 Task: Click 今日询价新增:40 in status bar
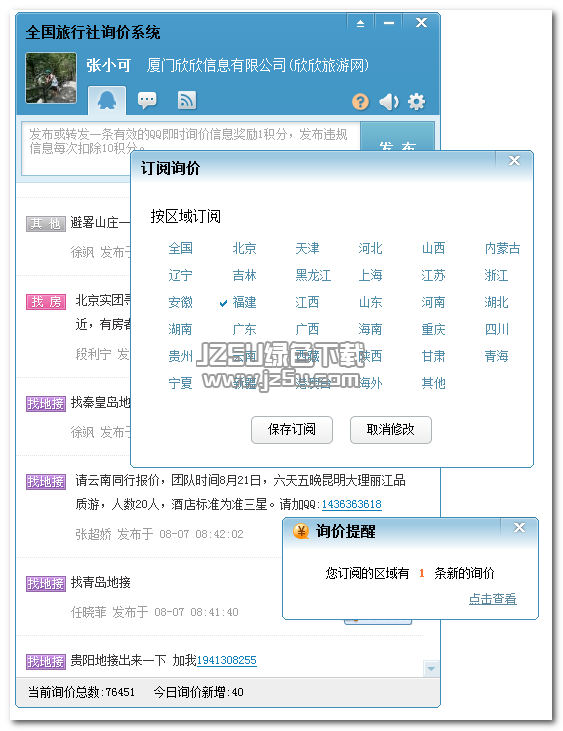coord(199,692)
